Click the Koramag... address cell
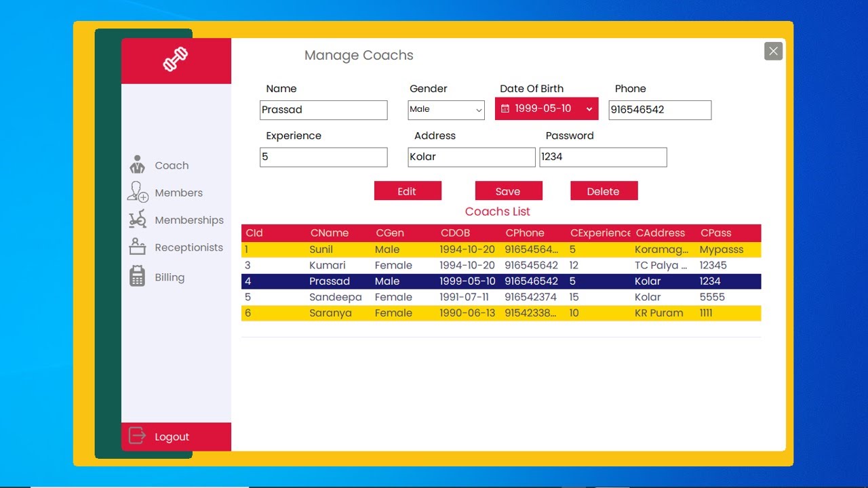 (x=665, y=249)
